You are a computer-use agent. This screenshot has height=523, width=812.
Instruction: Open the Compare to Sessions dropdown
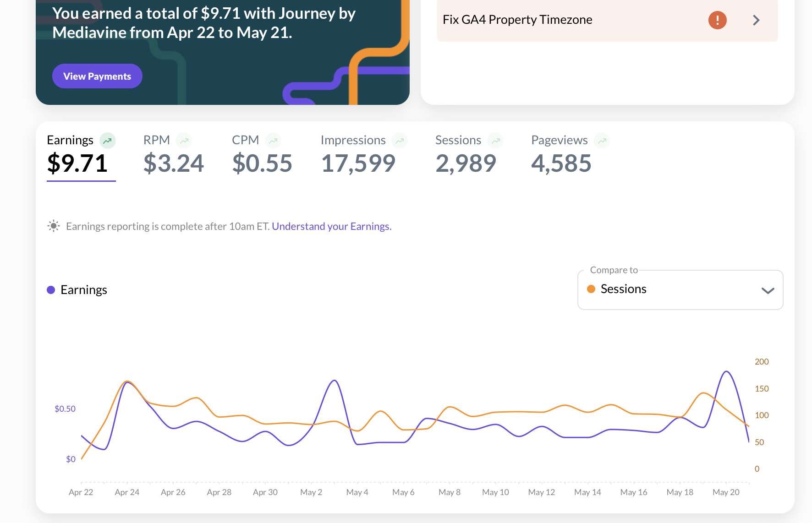(680, 289)
